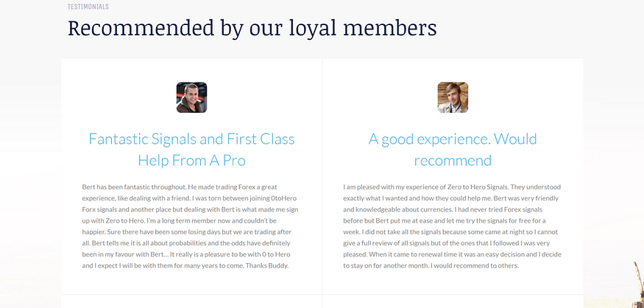This screenshot has height=308, width=644.
Task: Click the line starting "up with Zero to Hero"
Action: click(180, 220)
